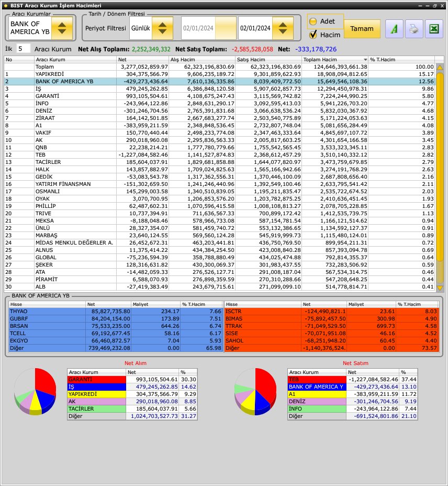Select the PİRAMİT row
Screen dimensions: 448x486
pyautogui.click(x=219, y=279)
